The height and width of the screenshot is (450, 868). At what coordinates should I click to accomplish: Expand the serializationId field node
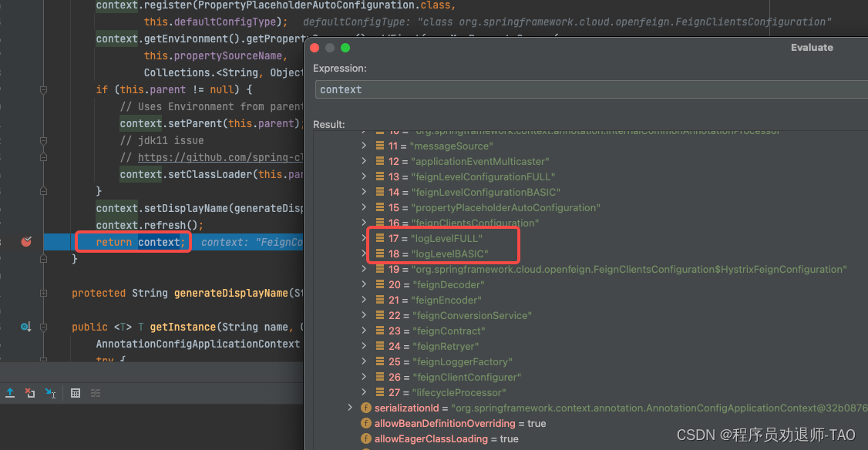point(350,408)
